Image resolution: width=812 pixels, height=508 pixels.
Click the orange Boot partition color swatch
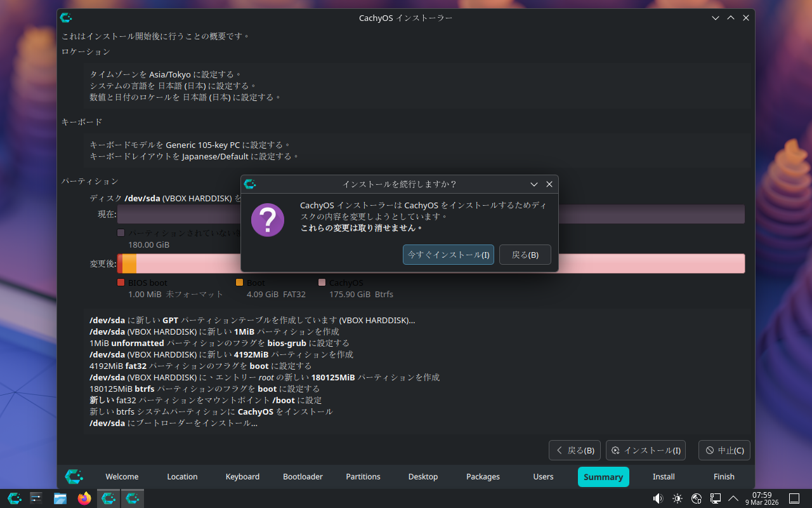tap(239, 283)
